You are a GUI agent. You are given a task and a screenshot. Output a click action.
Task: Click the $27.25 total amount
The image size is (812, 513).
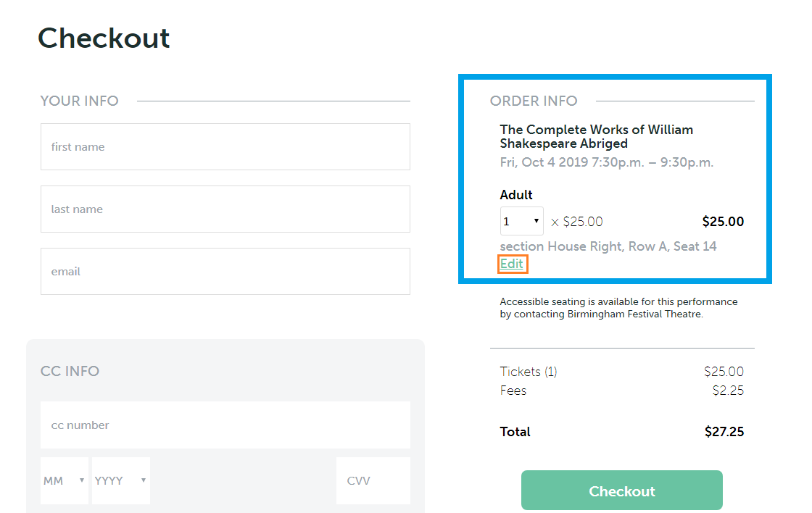tap(724, 432)
